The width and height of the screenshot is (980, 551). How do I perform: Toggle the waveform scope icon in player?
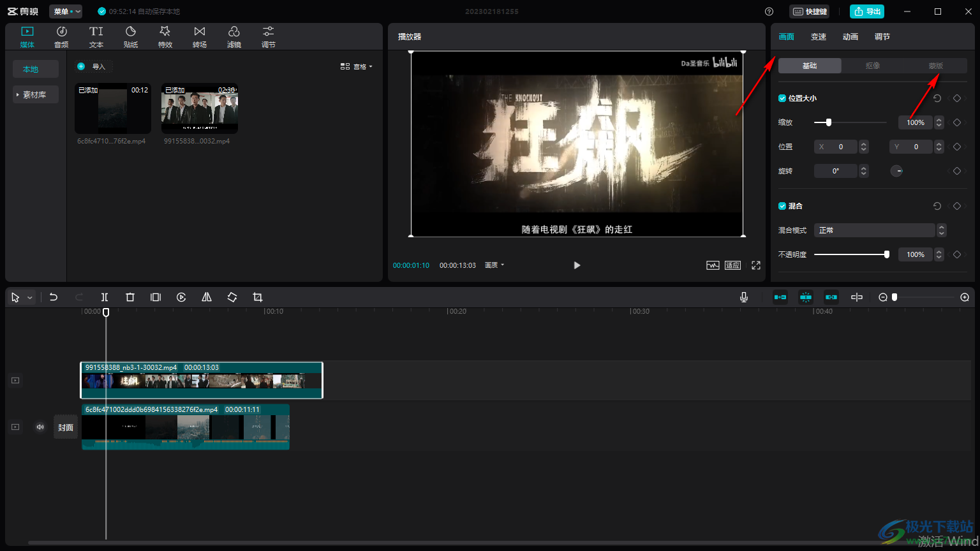point(713,265)
